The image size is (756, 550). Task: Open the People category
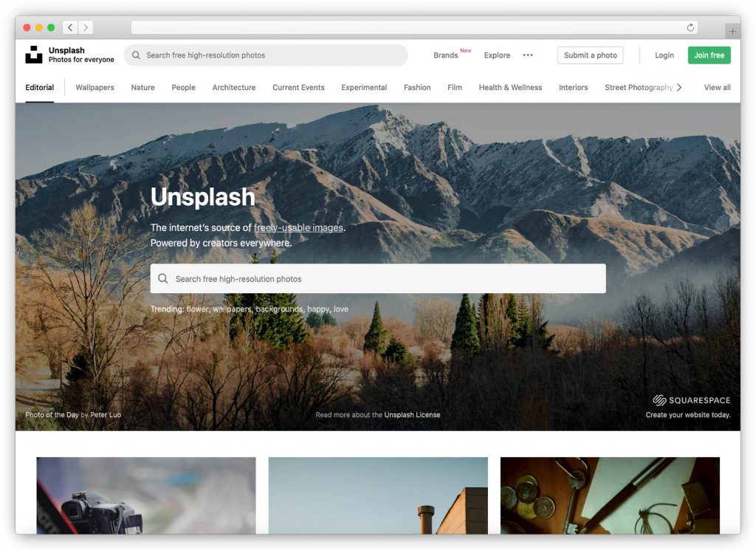pos(183,87)
